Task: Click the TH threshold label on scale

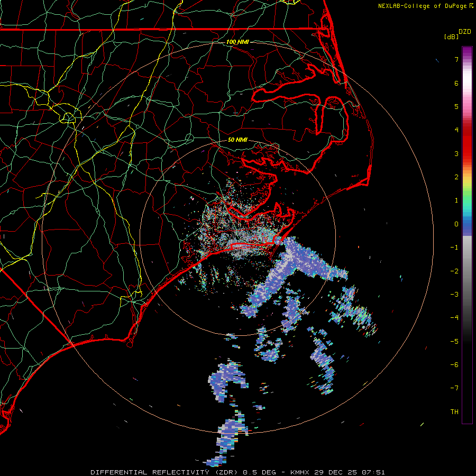Action: point(454,412)
